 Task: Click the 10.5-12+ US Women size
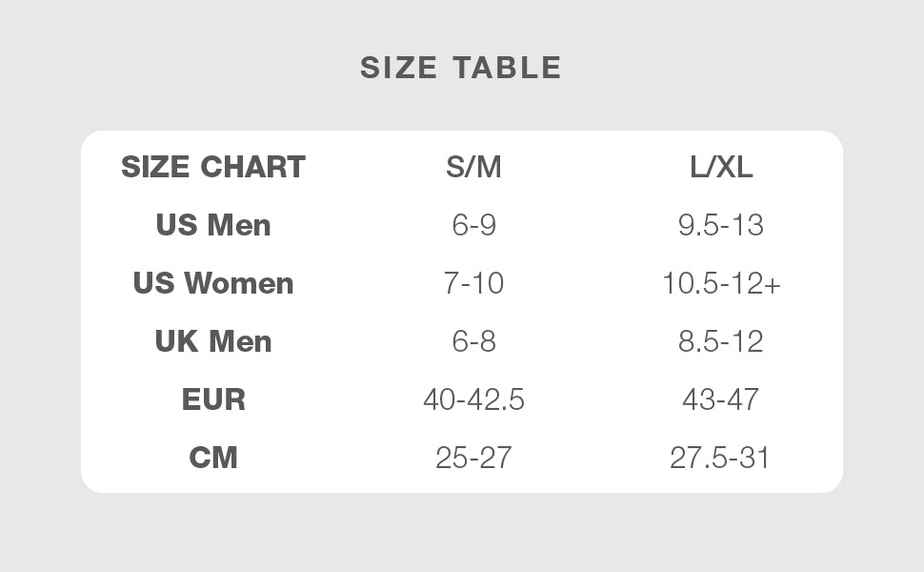coord(721,283)
